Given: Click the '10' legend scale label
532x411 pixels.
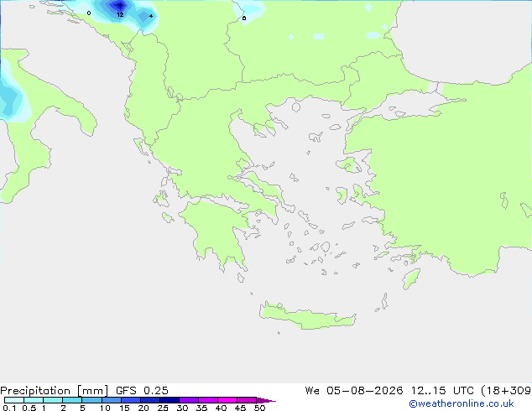Looking at the screenshot, I should click(x=105, y=408).
